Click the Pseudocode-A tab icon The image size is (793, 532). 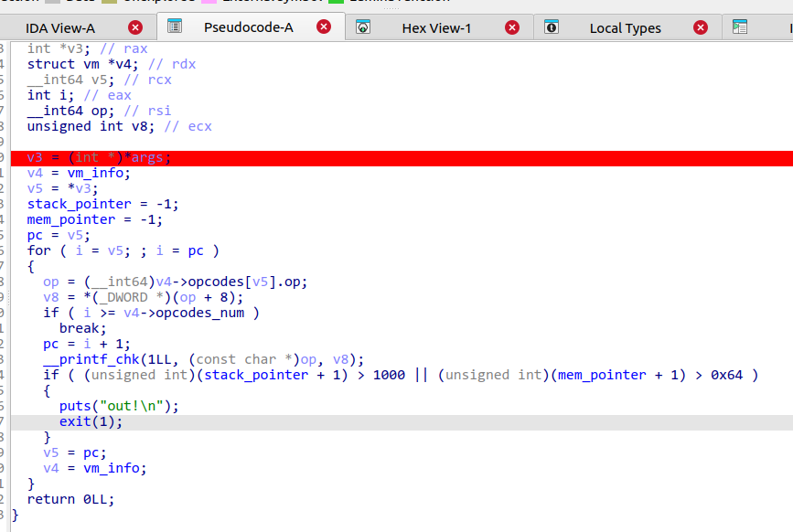coord(175,27)
